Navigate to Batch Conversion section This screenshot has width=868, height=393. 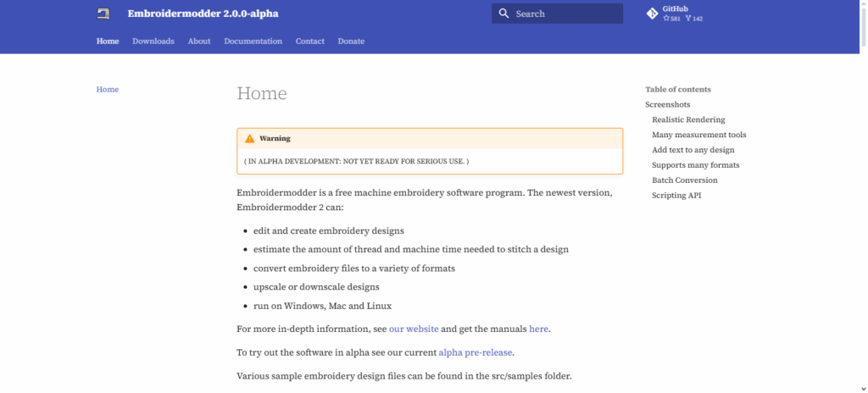point(684,180)
